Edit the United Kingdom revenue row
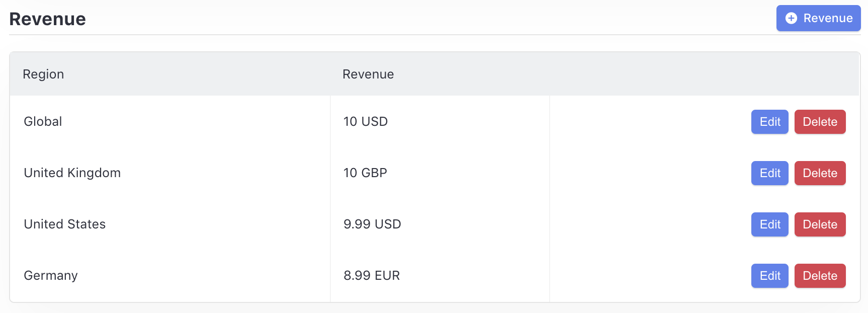Screen dimensions: 868x313 769,173
